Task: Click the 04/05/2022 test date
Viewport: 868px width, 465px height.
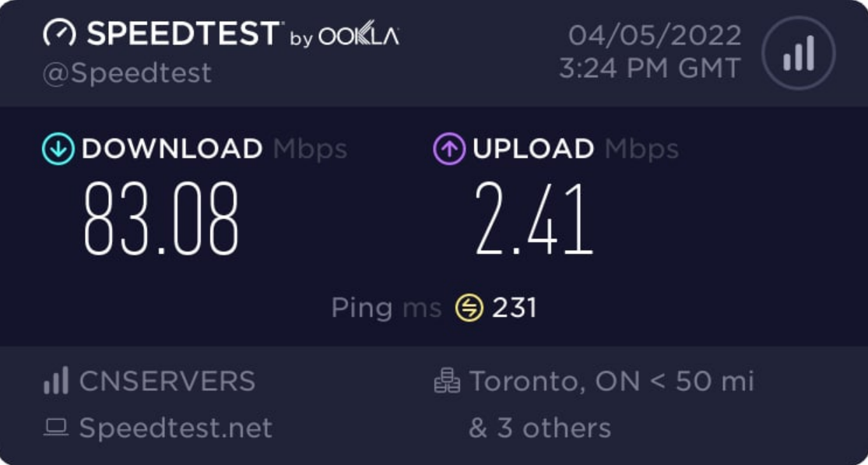Action: coord(655,35)
